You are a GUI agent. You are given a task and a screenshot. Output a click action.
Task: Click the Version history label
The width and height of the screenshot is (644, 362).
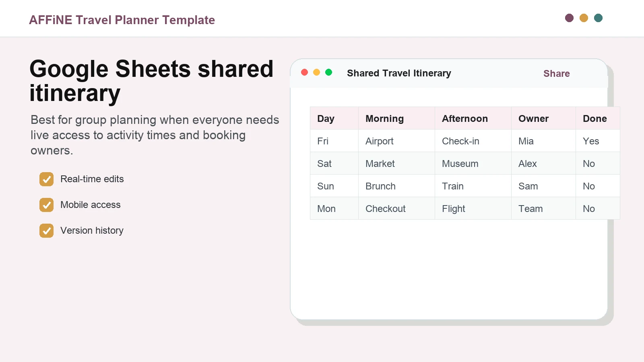click(x=92, y=230)
